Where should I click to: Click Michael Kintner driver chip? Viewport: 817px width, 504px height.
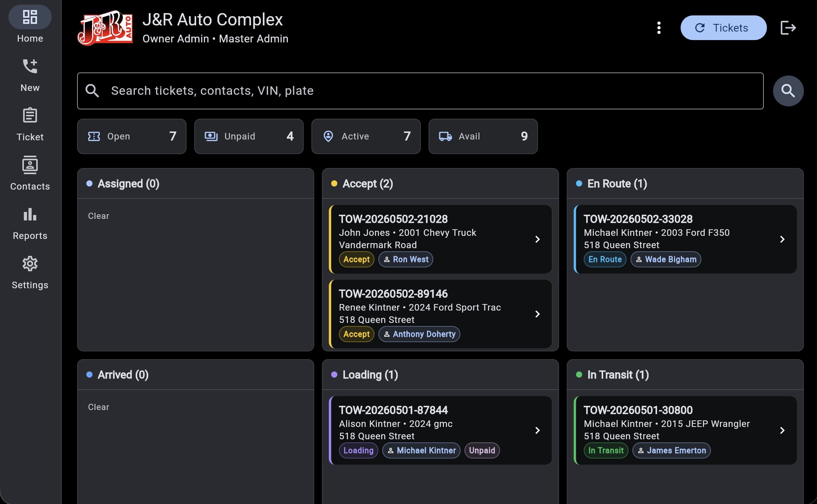[421, 450]
